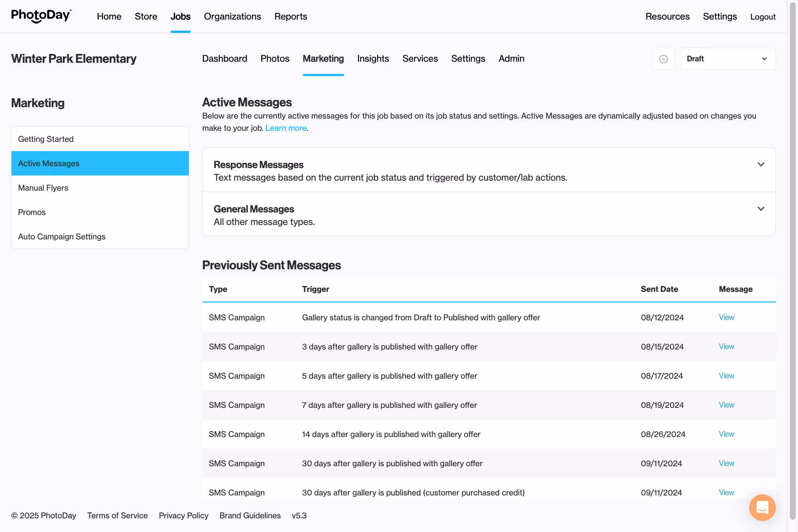Expand the Response Messages chevron

tap(761, 164)
